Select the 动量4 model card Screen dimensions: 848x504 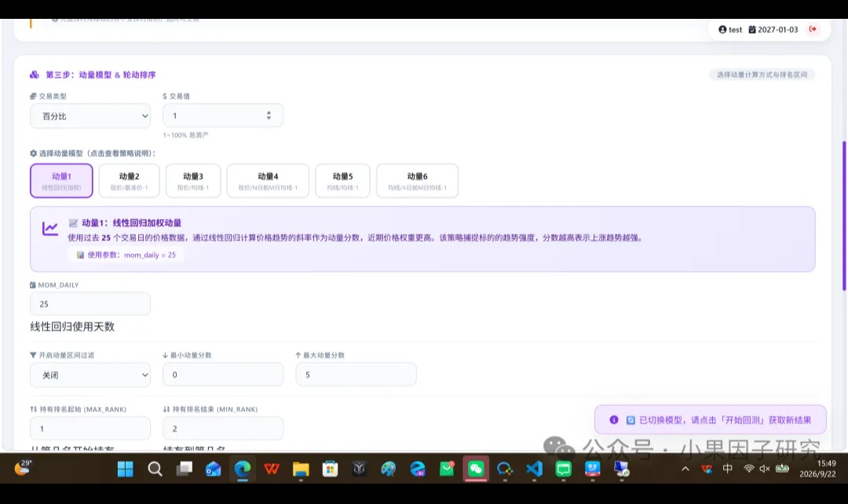click(268, 181)
